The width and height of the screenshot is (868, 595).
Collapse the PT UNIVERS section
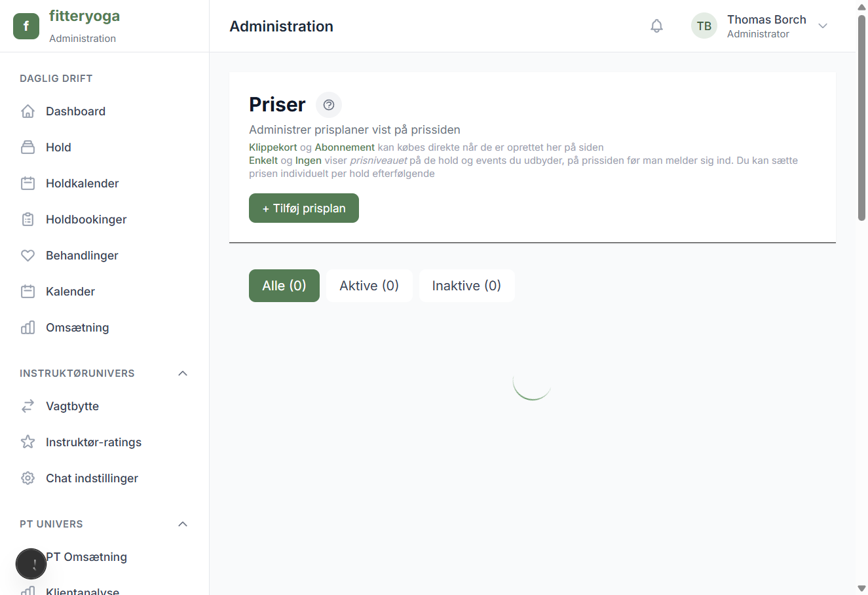[183, 524]
